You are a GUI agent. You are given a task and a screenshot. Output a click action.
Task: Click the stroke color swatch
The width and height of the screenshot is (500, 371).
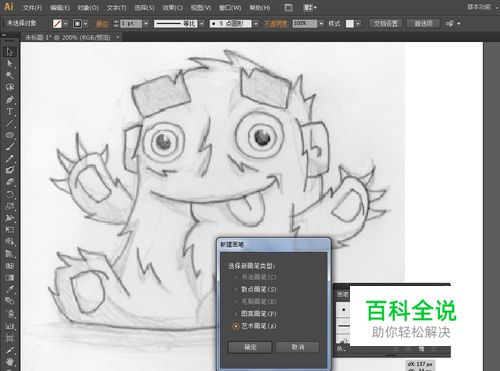coord(77,24)
